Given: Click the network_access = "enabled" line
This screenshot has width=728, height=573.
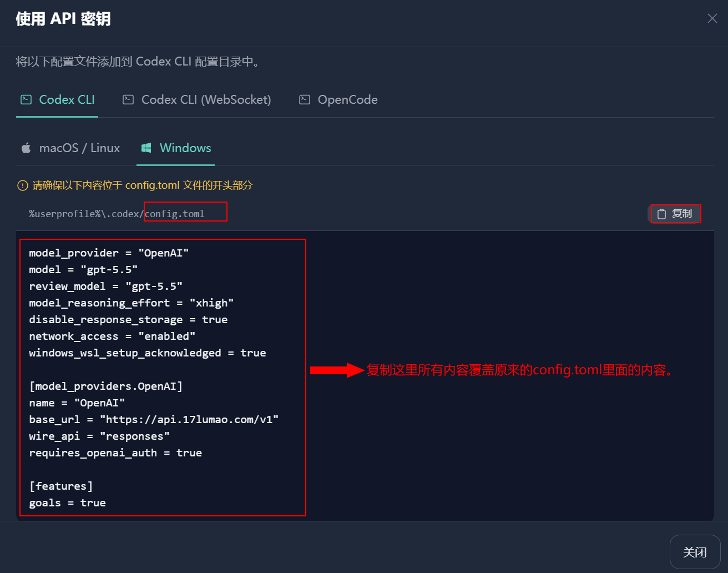Looking at the screenshot, I should coord(112,336).
